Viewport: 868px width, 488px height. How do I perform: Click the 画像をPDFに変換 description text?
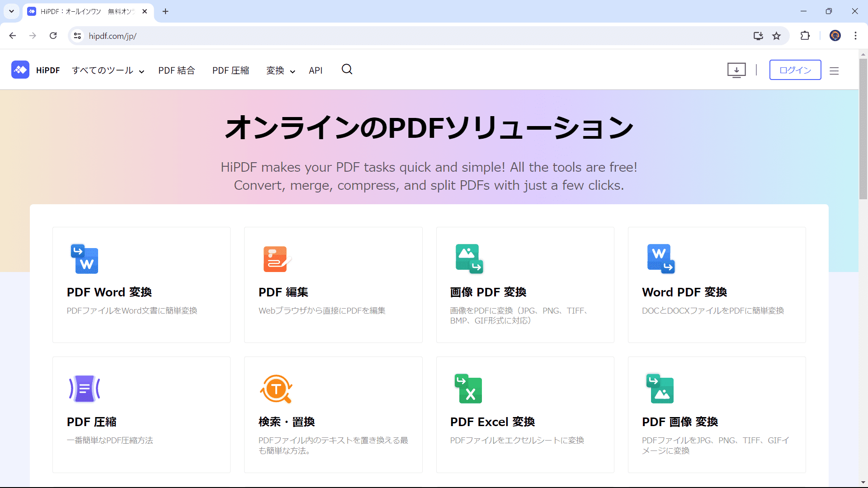[x=519, y=316]
